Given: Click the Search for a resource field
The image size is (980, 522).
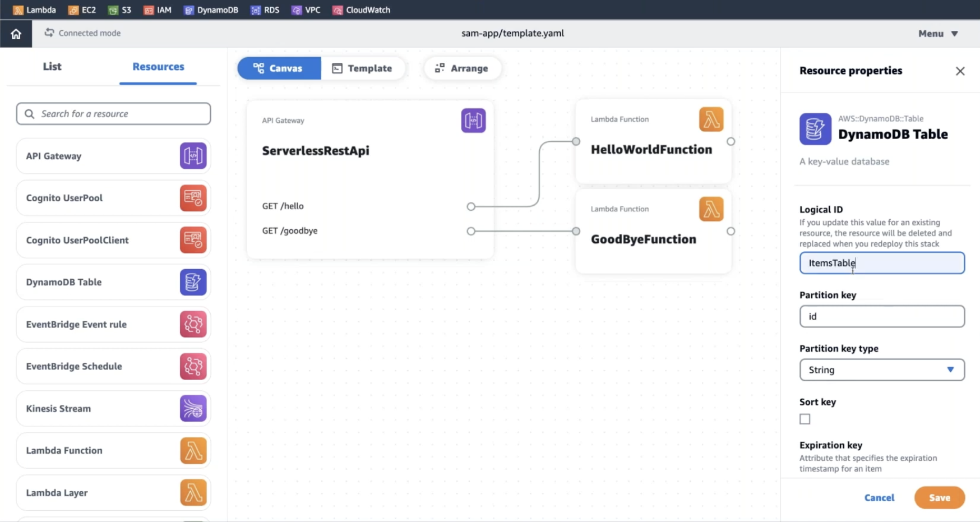Looking at the screenshot, I should 113,114.
